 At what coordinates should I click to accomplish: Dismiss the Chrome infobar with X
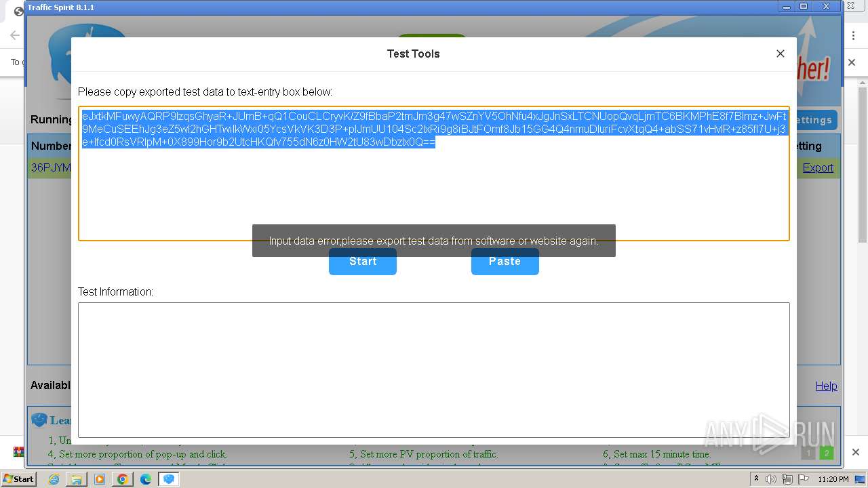[x=852, y=62]
